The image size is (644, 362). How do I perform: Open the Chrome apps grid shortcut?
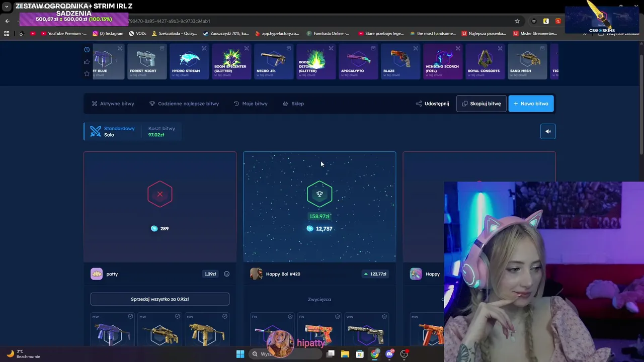[x=7, y=34]
